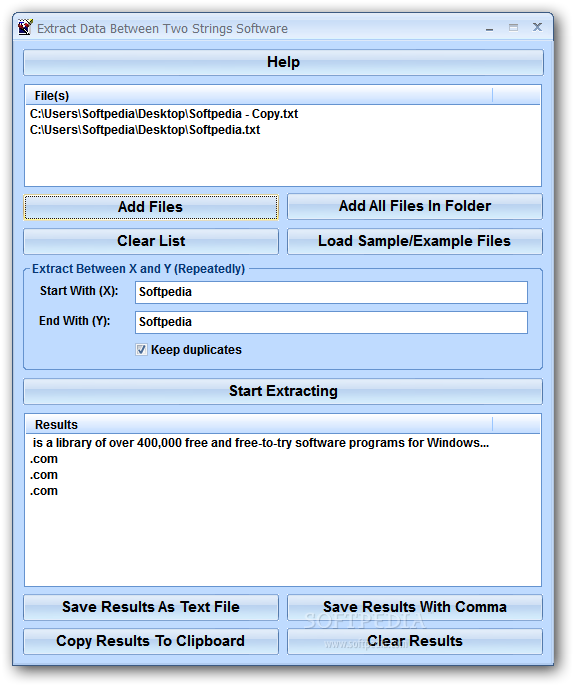Copy Results To Clipboard
Screen dimensions: 574x686
coord(151,641)
